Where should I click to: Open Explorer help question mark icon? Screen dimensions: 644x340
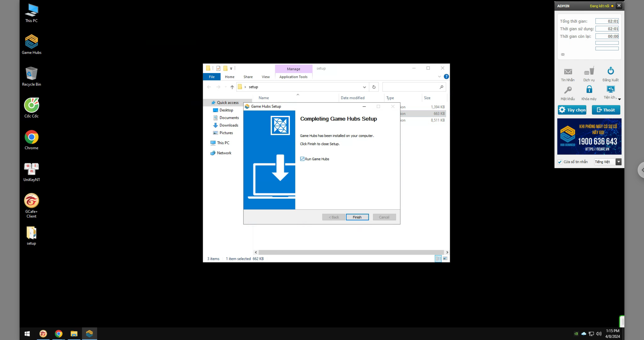coord(446,77)
